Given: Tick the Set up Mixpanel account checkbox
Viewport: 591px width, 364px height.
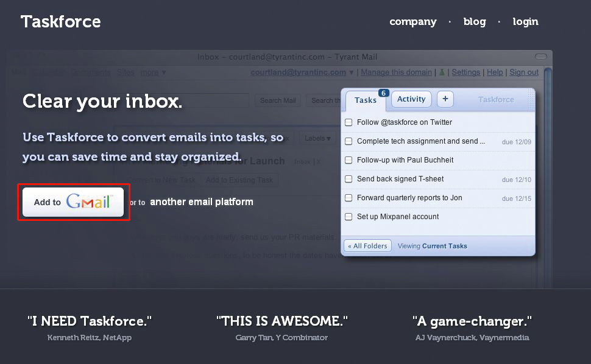Looking at the screenshot, I should [349, 217].
